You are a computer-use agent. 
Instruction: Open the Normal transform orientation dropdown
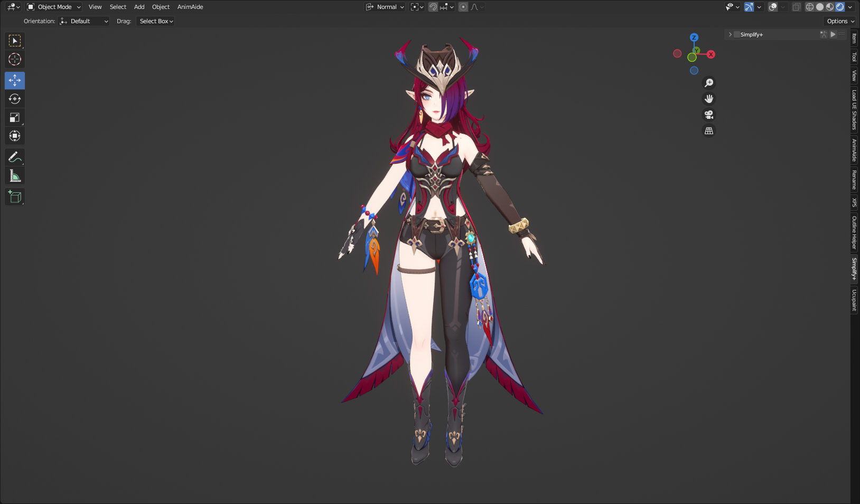click(x=385, y=7)
